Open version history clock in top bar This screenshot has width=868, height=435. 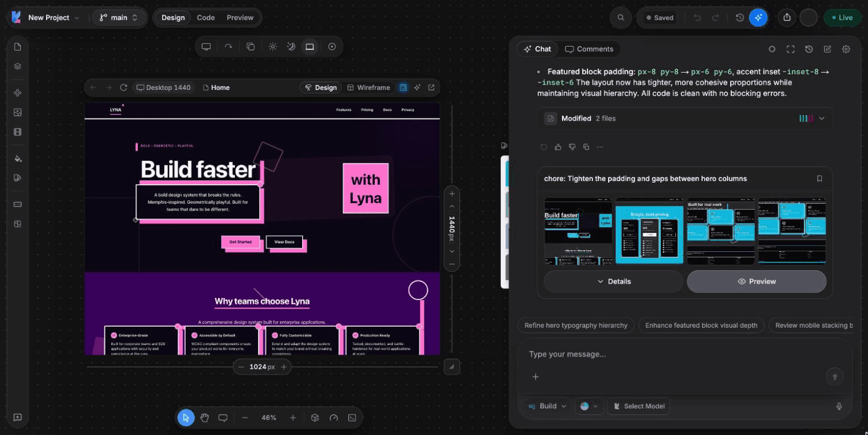[740, 18]
